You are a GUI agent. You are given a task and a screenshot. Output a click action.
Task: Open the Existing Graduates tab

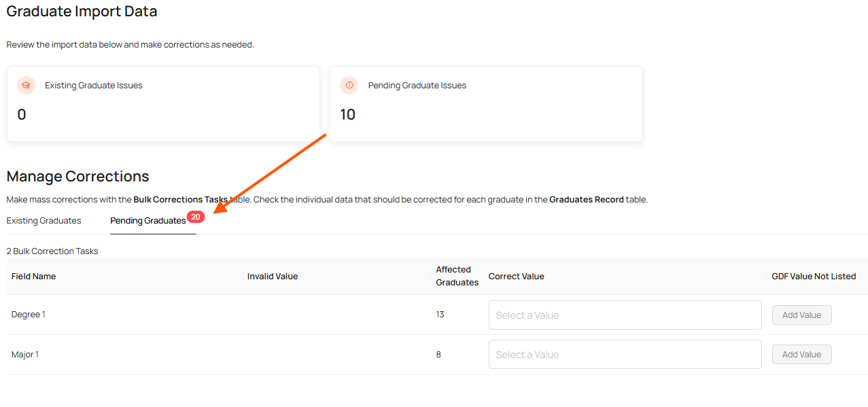[44, 221]
